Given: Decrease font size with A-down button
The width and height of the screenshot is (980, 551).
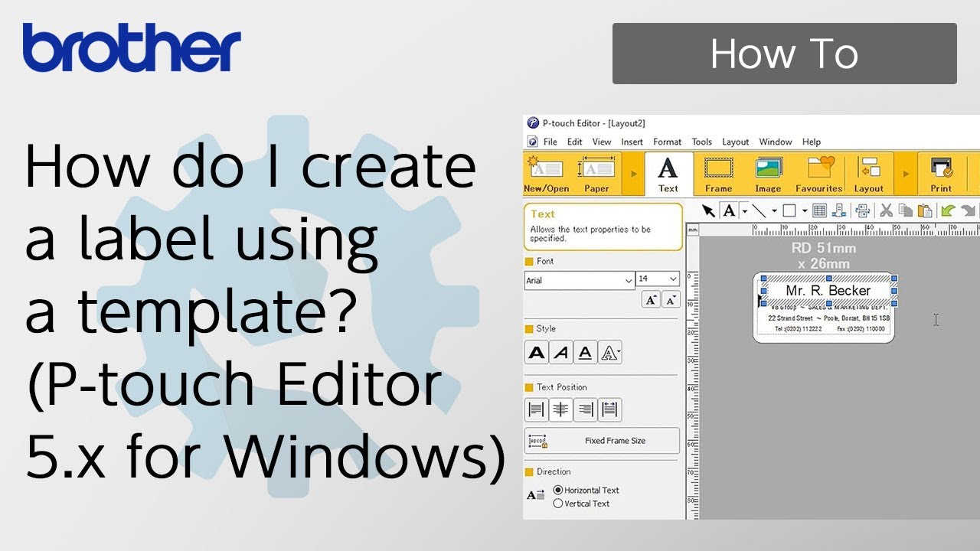Looking at the screenshot, I should tap(671, 300).
